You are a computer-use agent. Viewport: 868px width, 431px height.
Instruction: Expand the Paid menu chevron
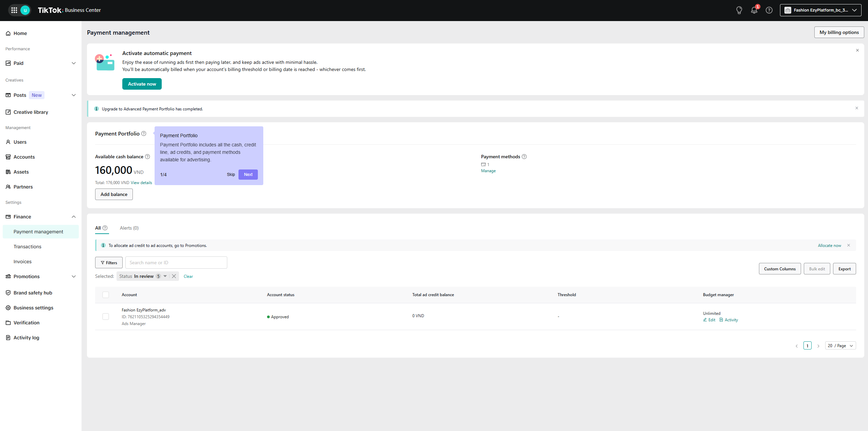(x=74, y=63)
